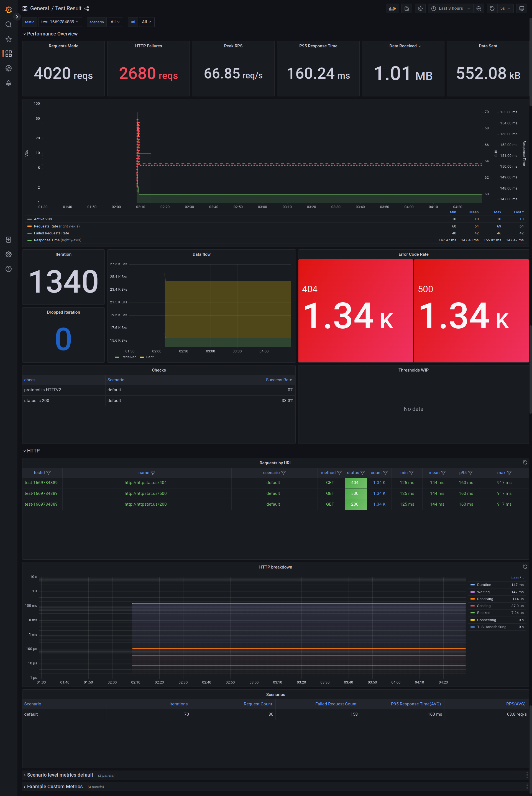
Task: Filter the method column with funnel icon
Action: pyautogui.click(x=339, y=473)
